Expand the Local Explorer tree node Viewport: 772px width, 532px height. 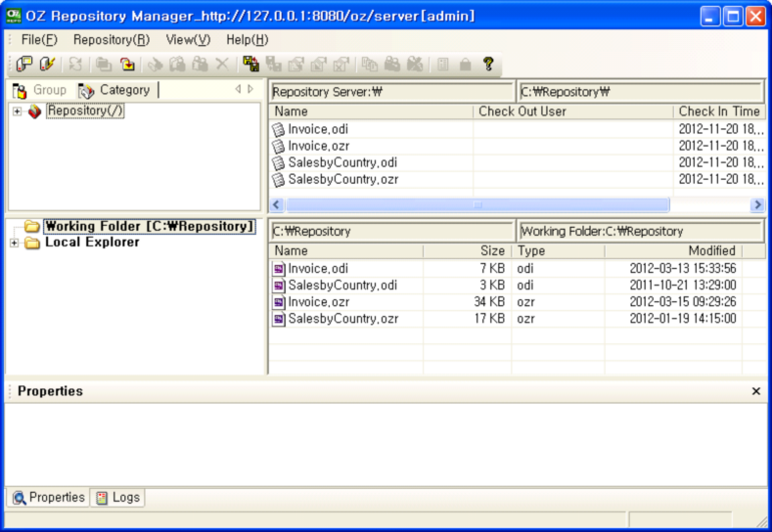pyautogui.click(x=15, y=243)
